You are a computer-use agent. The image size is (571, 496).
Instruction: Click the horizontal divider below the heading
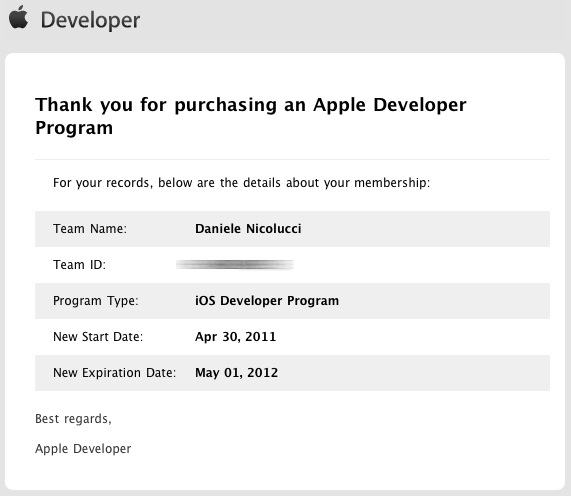tap(292, 160)
